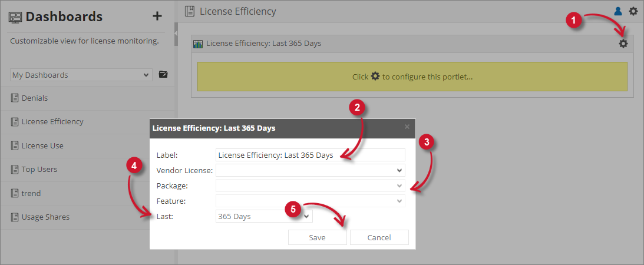Open the Feature dropdown
The height and width of the screenshot is (265, 644).
pyautogui.click(x=310, y=201)
